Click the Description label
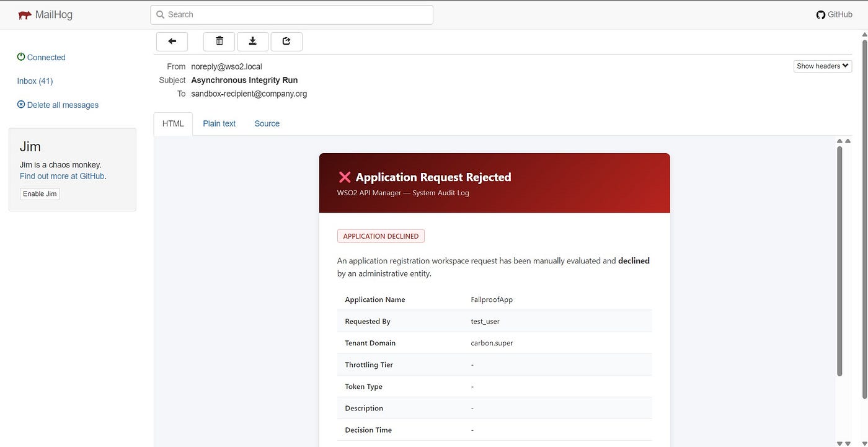Screen dimensions: 868x447 [x=364, y=408]
